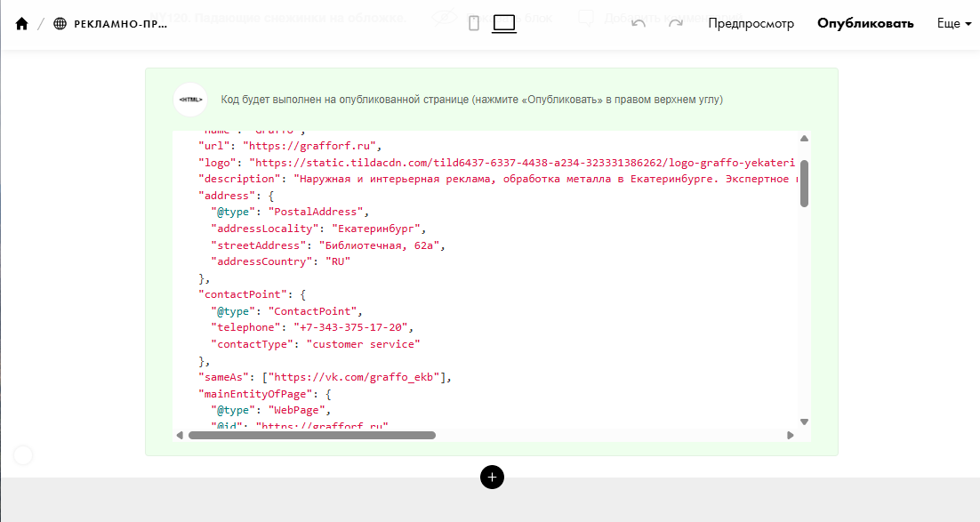Click the "WebPage" type value
This screenshot has height=522, width=980.
(297, 410)
